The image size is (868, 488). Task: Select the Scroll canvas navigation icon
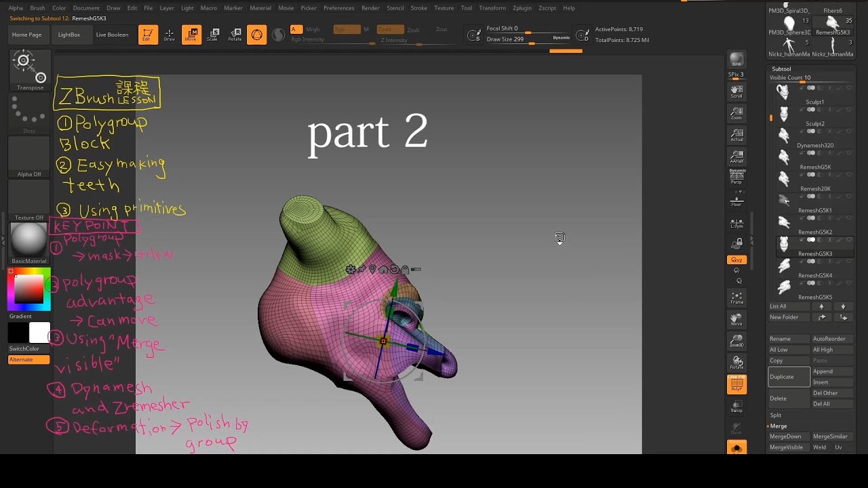pos(736,91)
